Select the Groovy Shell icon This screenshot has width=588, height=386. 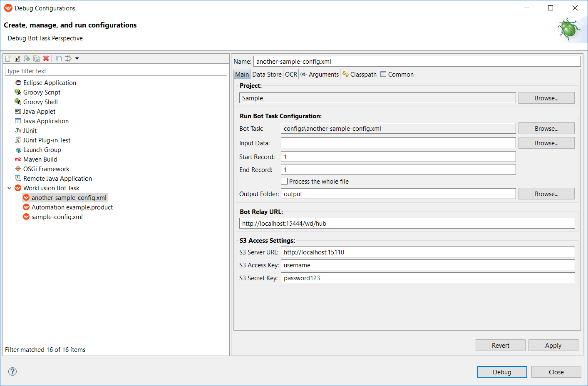point(18,102)
